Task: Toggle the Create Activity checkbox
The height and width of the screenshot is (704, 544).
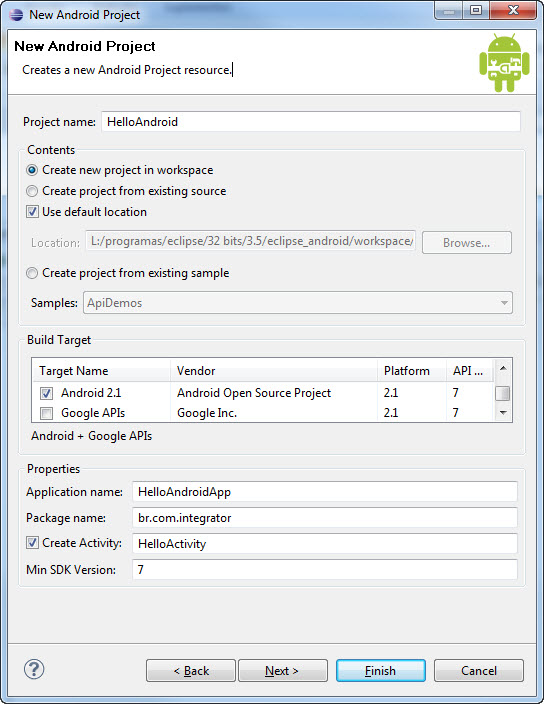Action: pos(32,543)
